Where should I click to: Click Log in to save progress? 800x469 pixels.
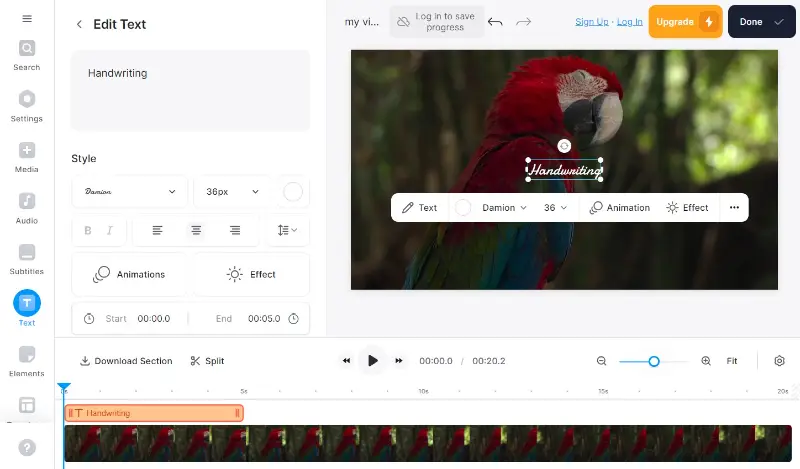[437, 22]
